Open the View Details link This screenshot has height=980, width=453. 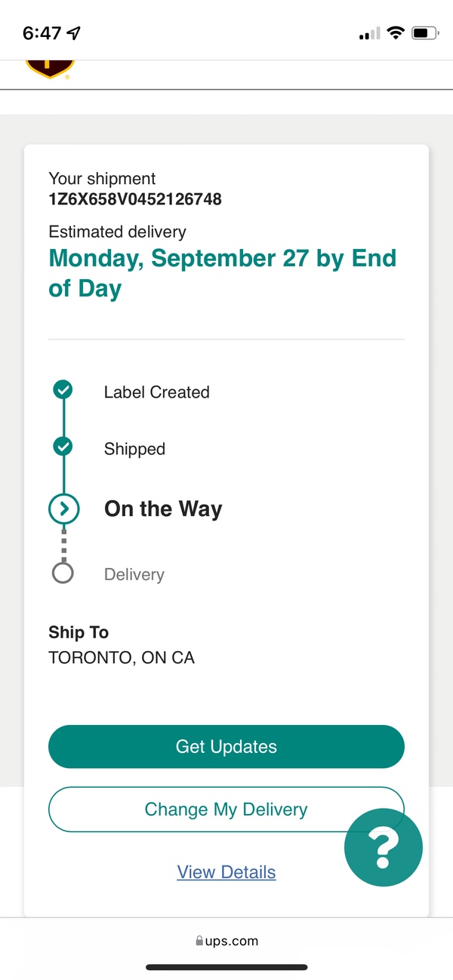coord(226,872)
